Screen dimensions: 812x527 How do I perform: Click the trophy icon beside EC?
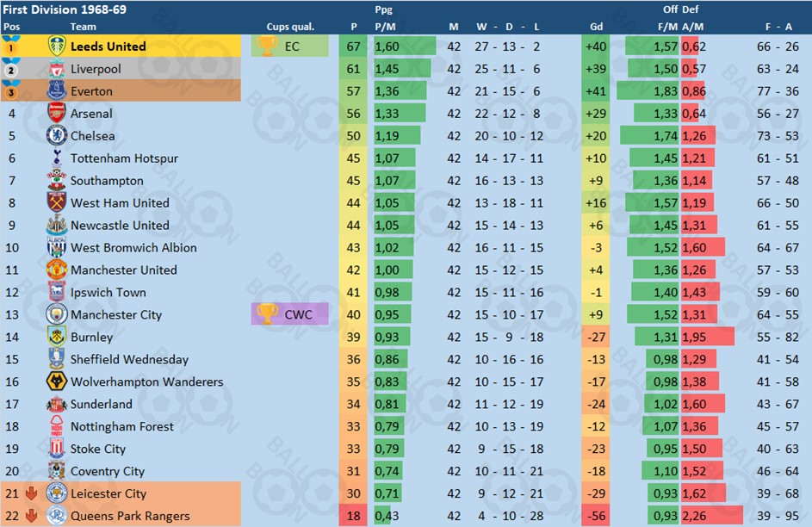tap(267, 46)
